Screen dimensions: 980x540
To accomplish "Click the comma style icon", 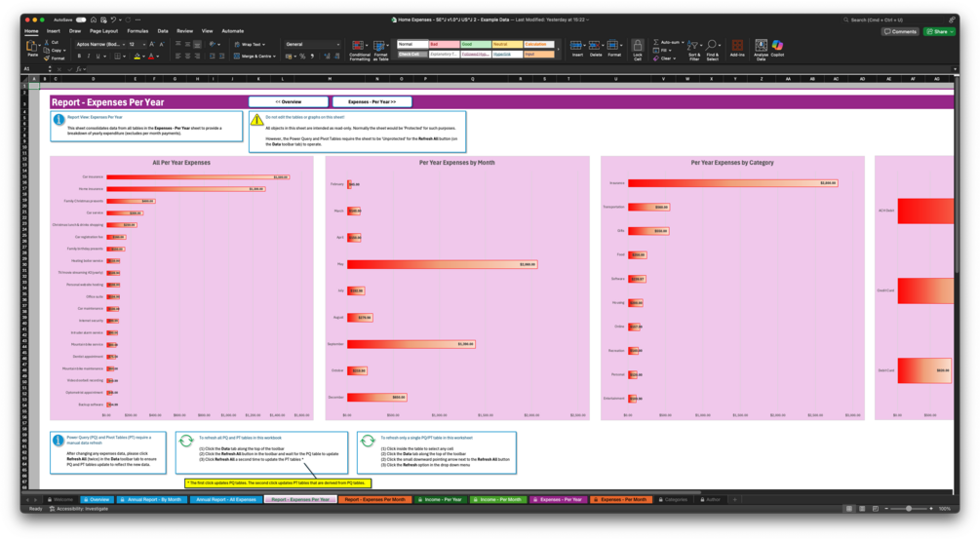I will [x=312, y=57].
